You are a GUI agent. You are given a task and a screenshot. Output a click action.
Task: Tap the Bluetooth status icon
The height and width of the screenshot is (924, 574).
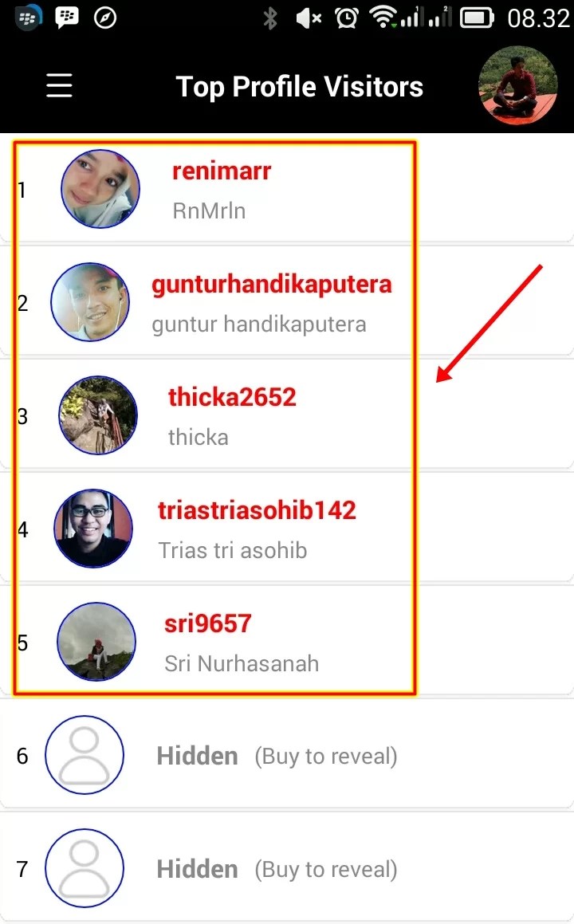(x=270, y=18)
